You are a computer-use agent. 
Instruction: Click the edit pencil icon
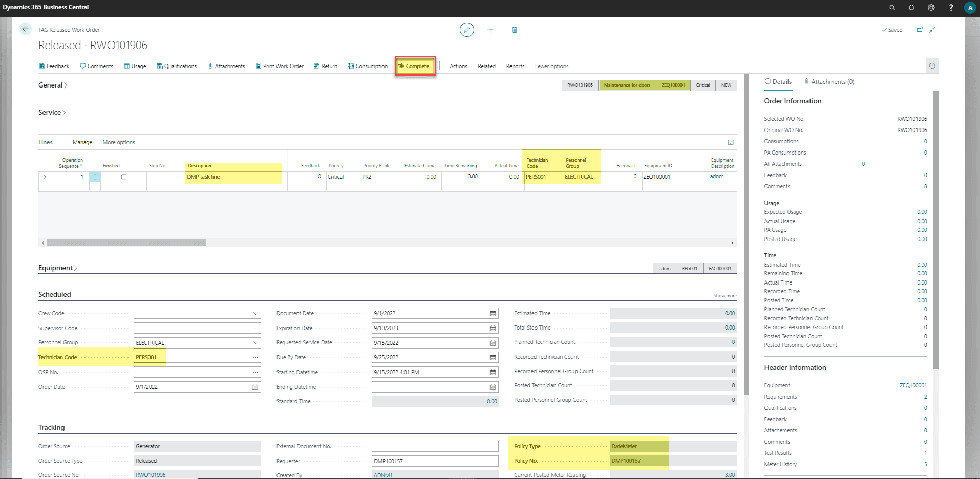pyautogui.click(x=466, y=30)
